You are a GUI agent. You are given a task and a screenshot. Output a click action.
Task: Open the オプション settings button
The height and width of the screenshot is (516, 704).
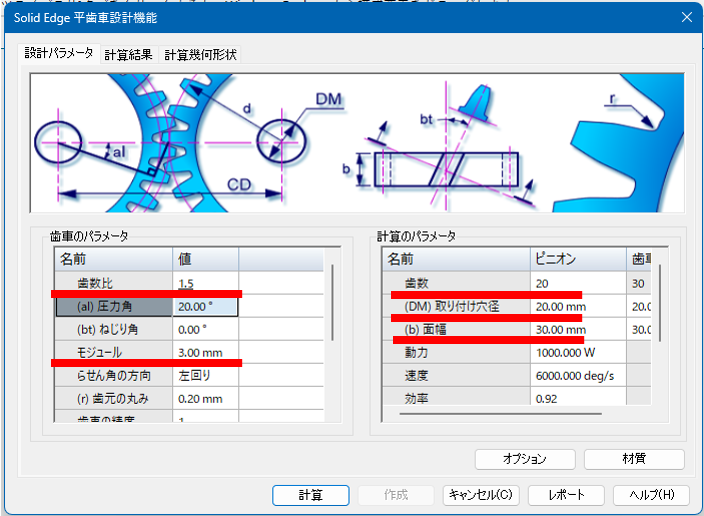(x=524, y=459)
